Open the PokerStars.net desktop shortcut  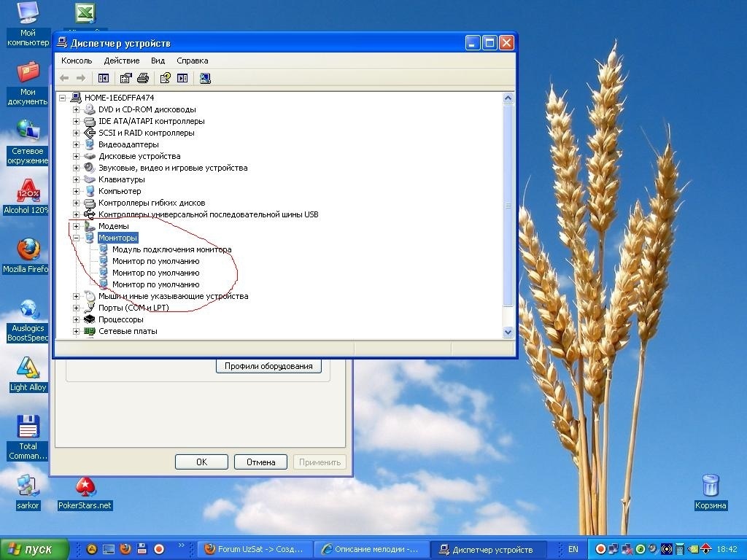(x=85, y=488)
